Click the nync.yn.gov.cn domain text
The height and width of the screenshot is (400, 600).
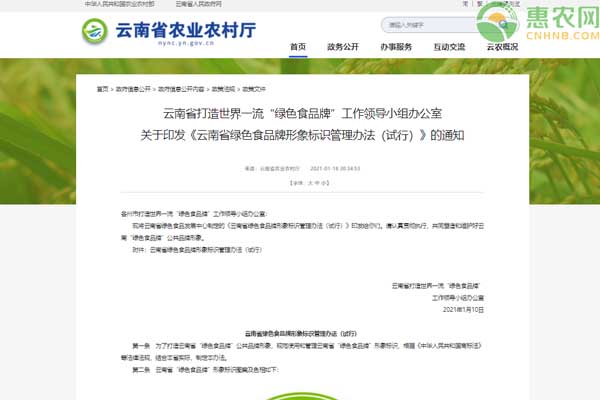point(186,43)
